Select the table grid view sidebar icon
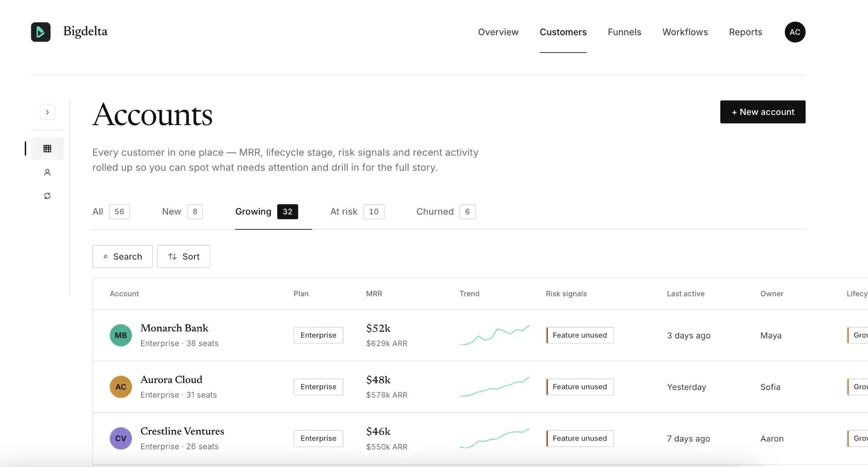 [x=47, y=148]
